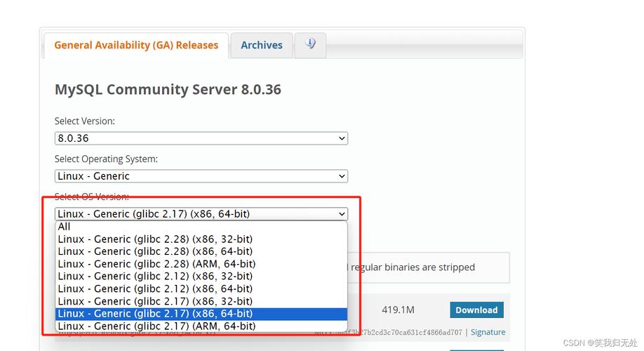Select glibc 2.28 x86 64-bit option
This screenshot has width=644, height=351.
click(x=201, y=251)
